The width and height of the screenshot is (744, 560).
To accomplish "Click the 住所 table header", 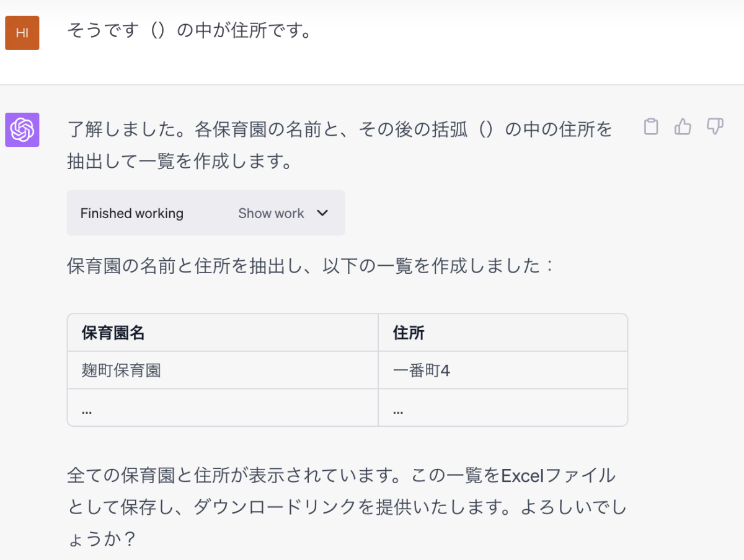I will point(409,333).
